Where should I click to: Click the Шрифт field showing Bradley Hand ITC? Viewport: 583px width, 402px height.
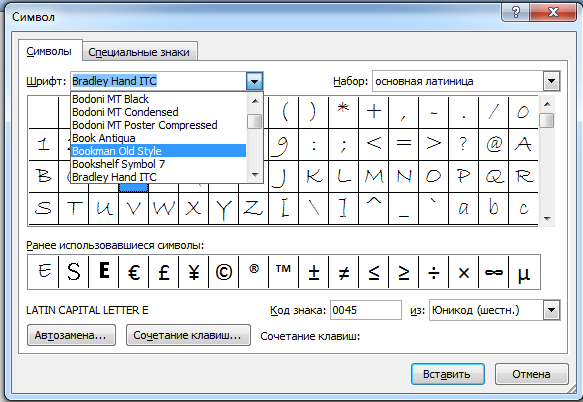click(x=158, y=81)
